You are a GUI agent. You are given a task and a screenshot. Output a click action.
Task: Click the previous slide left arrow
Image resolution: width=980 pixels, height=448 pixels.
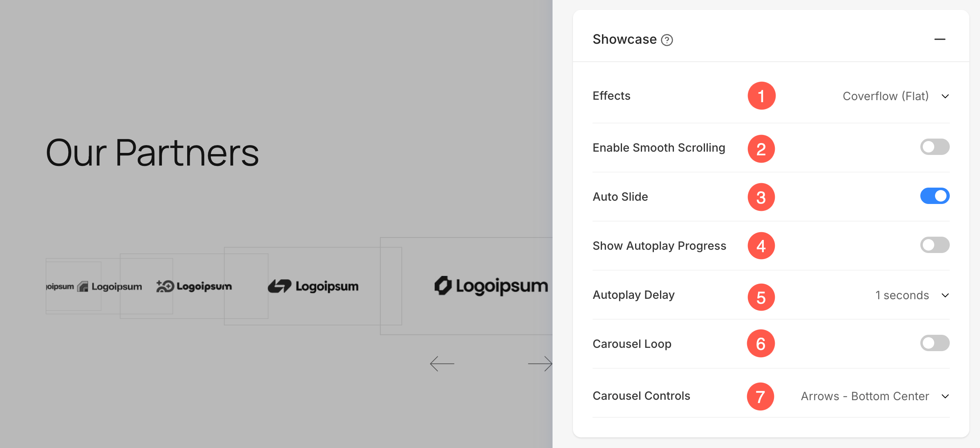[442, 363]
